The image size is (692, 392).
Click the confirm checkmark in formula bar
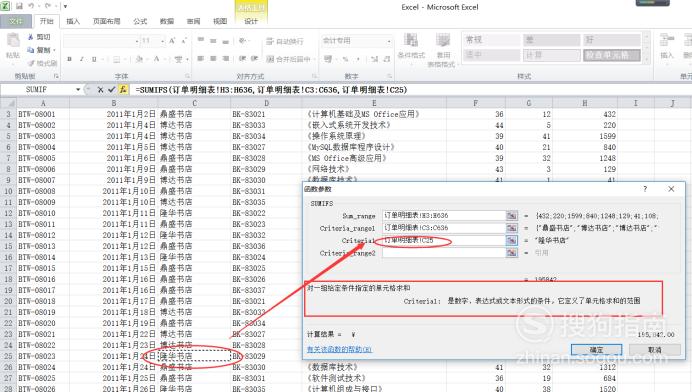(x=112, y=90)
